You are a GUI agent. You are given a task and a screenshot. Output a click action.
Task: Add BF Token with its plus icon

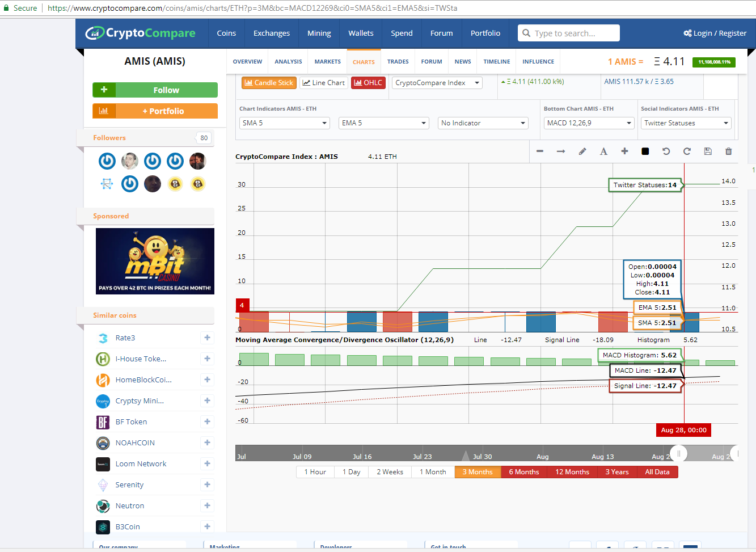pos(207,422)
